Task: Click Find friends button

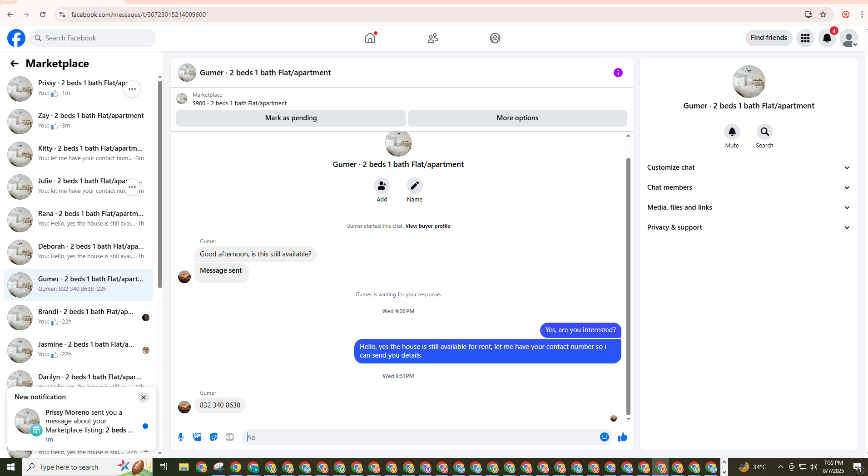Action: [769, 38]
